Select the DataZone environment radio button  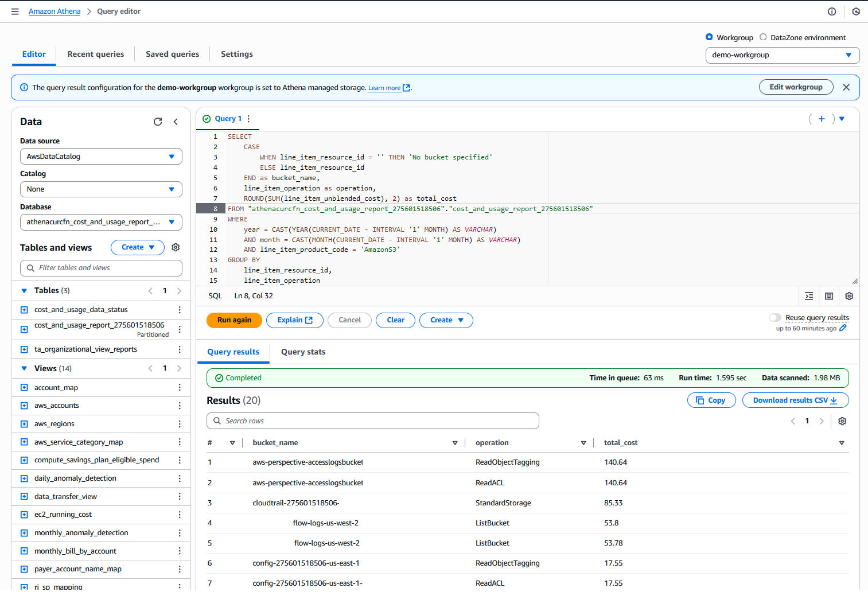pos(763,37)
